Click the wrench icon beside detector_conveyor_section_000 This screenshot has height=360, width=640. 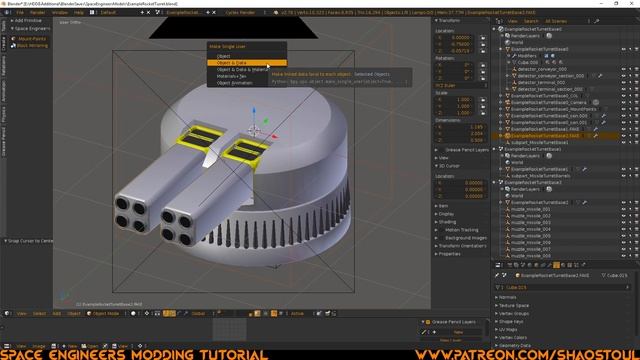600,76
